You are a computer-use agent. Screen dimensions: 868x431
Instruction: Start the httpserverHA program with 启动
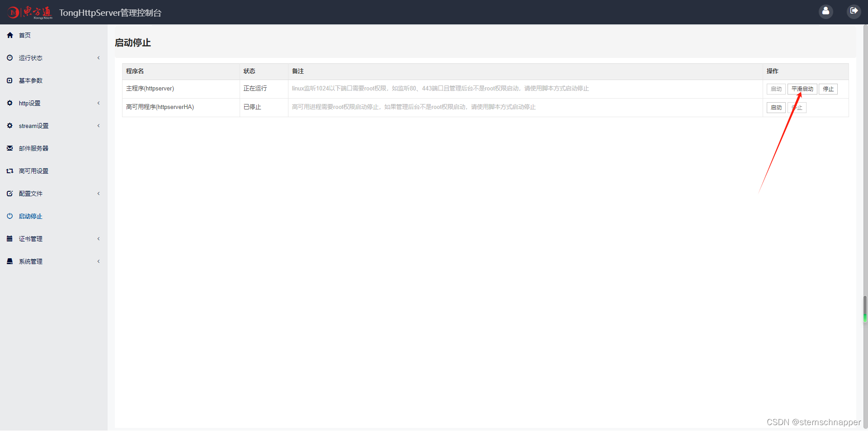[x=776, y=108]
